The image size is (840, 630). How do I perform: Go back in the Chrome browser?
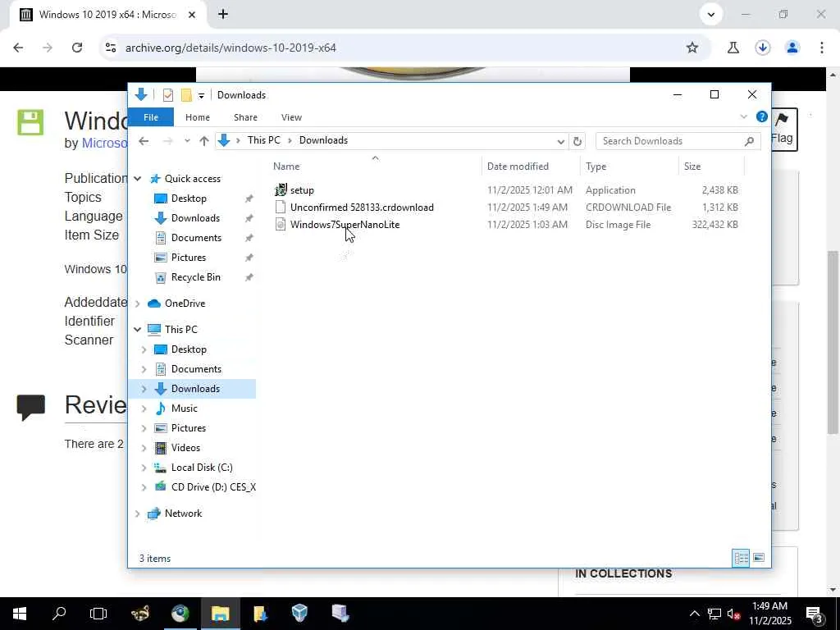click(18, 48)
